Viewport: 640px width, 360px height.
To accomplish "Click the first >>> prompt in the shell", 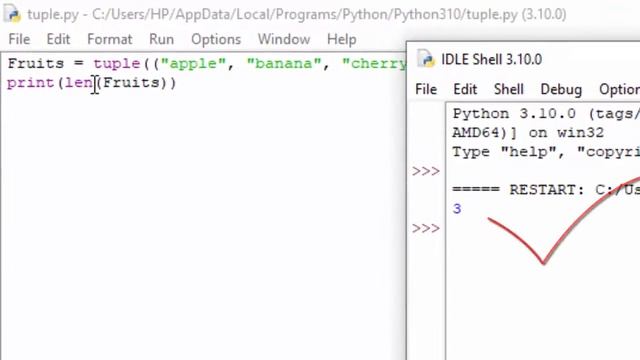I will tap(426, 171).
